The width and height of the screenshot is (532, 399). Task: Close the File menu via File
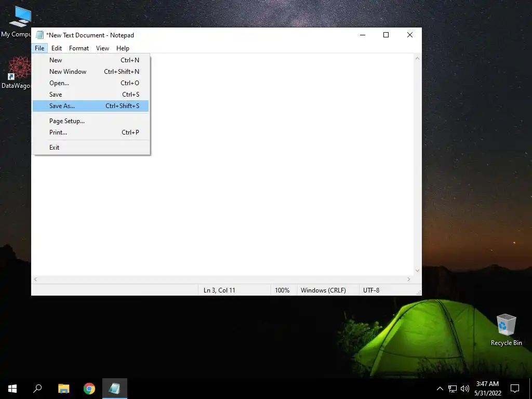coord(39,48)
